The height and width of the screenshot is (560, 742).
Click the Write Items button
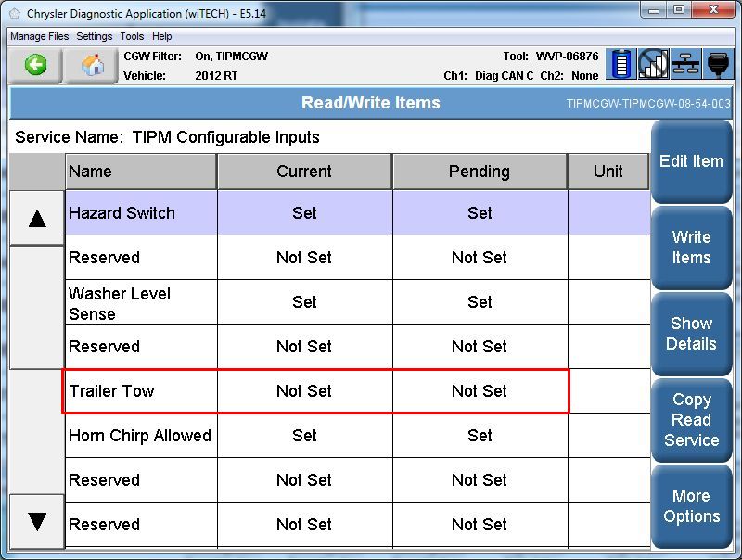point(691,248)
